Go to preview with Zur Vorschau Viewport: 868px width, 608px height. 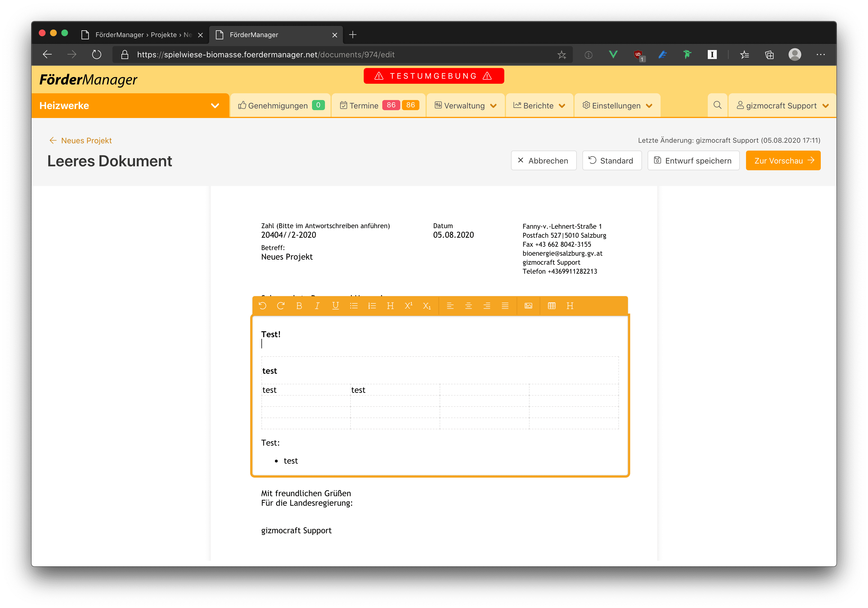[783, 161]
